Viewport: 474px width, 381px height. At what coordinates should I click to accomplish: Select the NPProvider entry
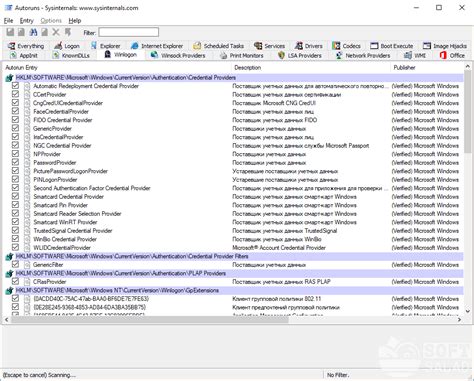click(x=47, y=154)
